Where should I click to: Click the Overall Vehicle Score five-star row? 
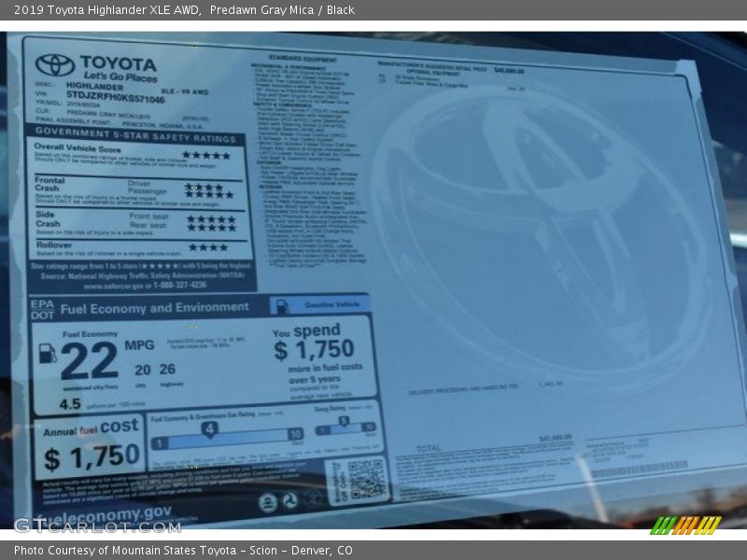[206, 156]
